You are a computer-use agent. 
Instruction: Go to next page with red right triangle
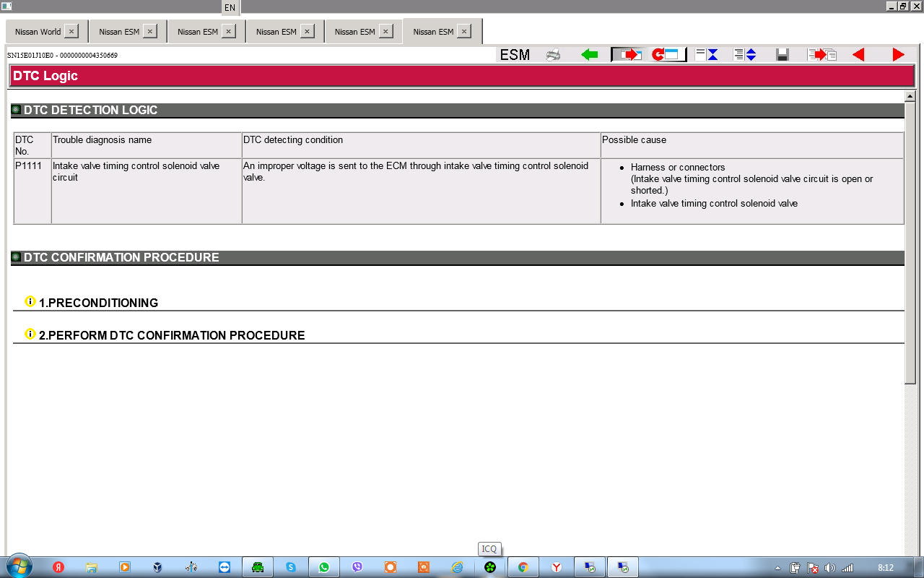pos(898,55)
